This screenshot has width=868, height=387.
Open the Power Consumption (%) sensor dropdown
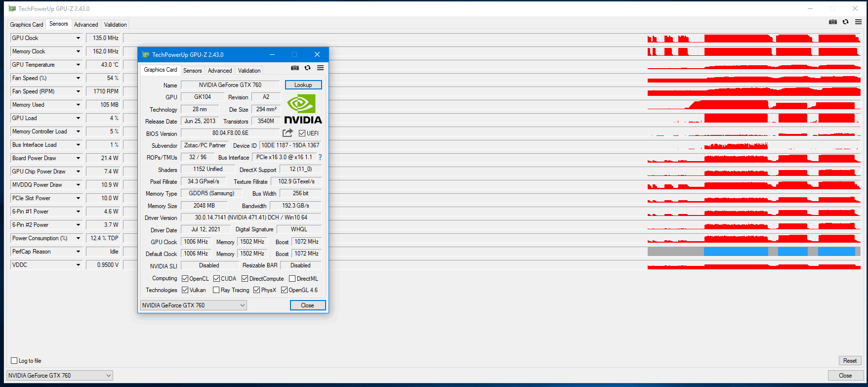(x=78, y=238)
